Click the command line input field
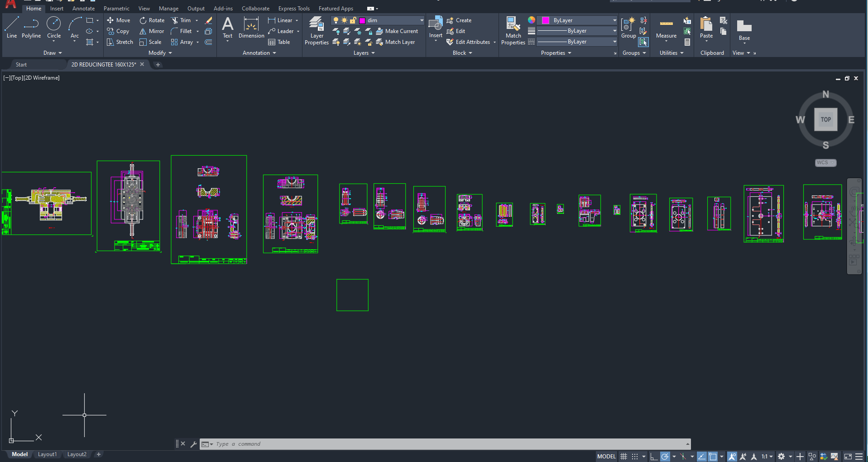The width and height of the screenshot is (868, 462). pos(448,444)
